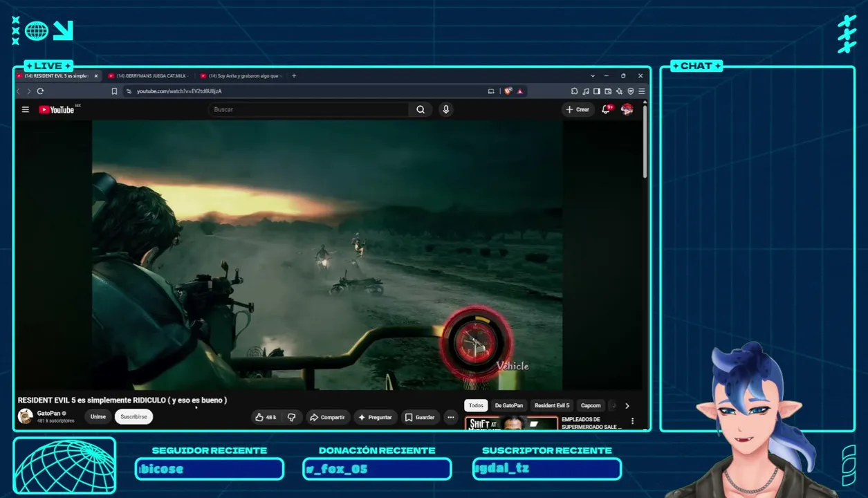Screen dimensions: 868x498
Task: Click the Crear button
Action: (578, 109)
